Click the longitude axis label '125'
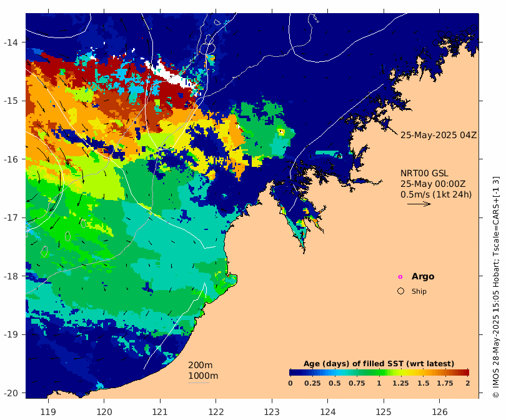The image size is (506, 420). [384, 412]
